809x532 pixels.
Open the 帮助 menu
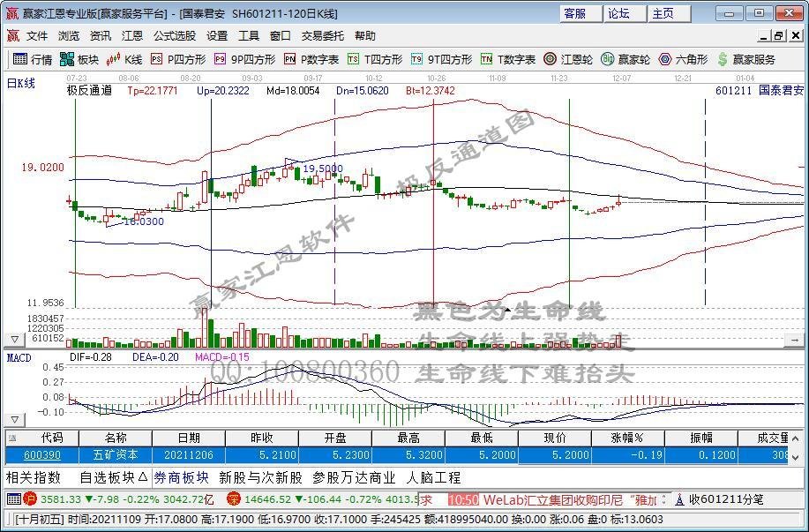point(364,35)
